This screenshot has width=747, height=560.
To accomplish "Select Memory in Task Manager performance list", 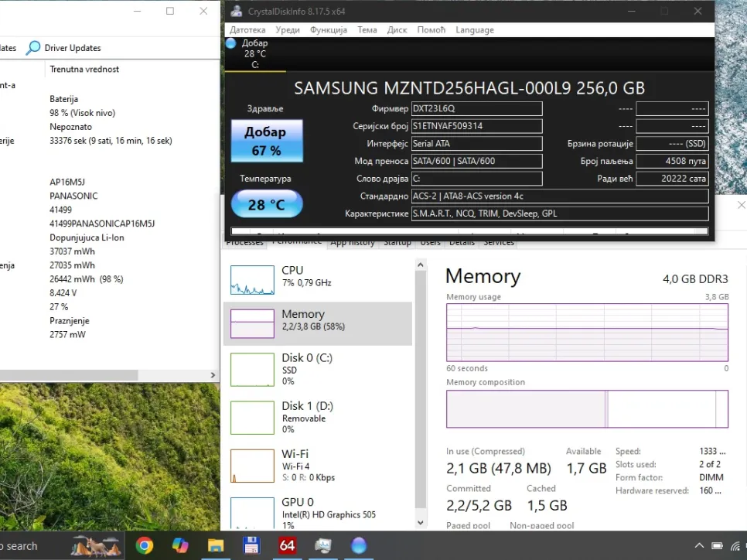I will 318,323.
